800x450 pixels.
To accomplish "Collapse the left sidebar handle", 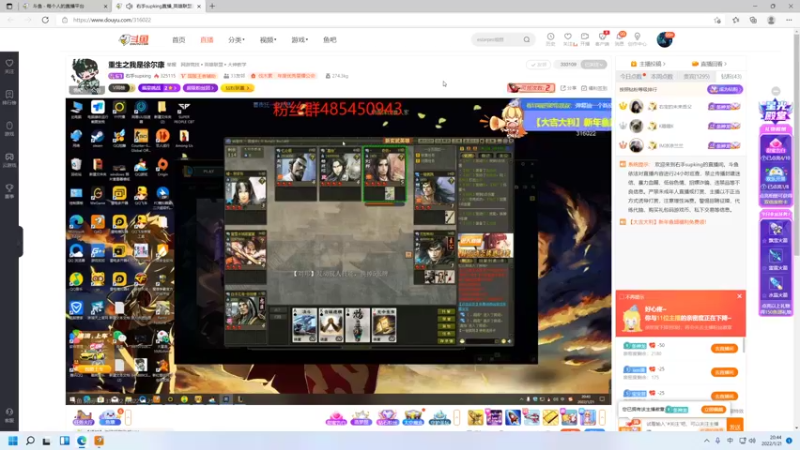I will click(x=20, y=242).
